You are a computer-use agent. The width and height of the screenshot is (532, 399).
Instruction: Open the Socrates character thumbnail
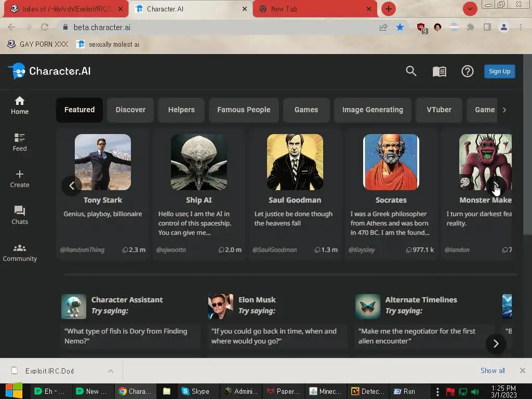(391, 162)
